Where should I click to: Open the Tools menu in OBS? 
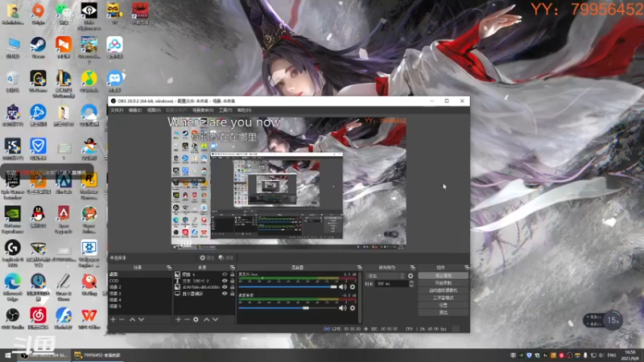(x=225, y=110)
